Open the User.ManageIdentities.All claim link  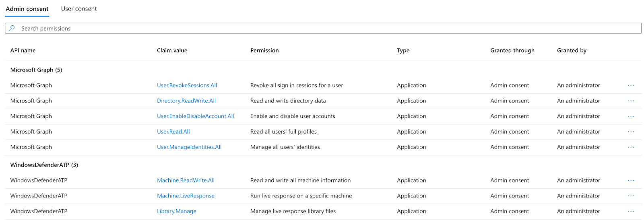coord(189,147)
